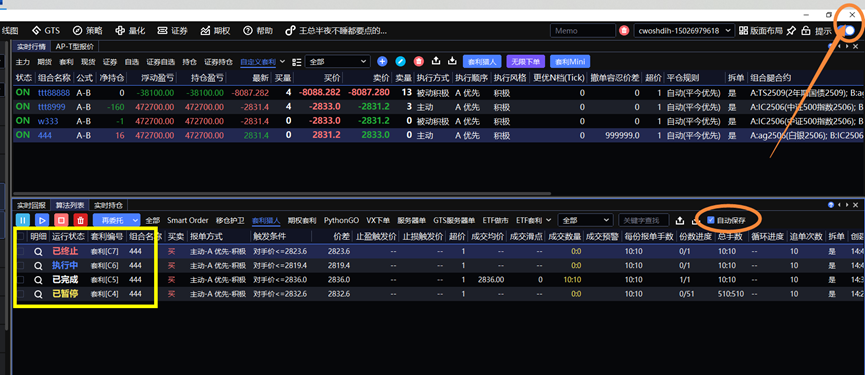Screen dimensions: 865x375
Task: Click the unlock padlock icon
Action: tap(806, 31)
